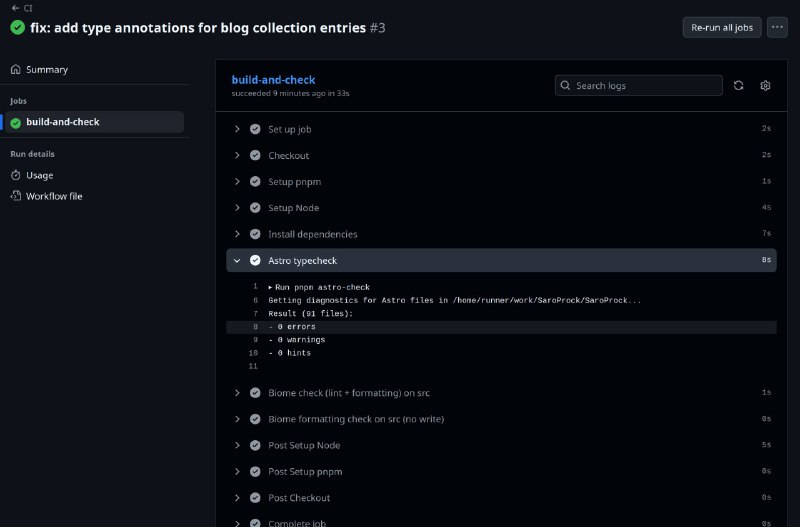The image size is (800, 527).
Task: Select build-and-check job in sidebar
Action: (62, 122)
